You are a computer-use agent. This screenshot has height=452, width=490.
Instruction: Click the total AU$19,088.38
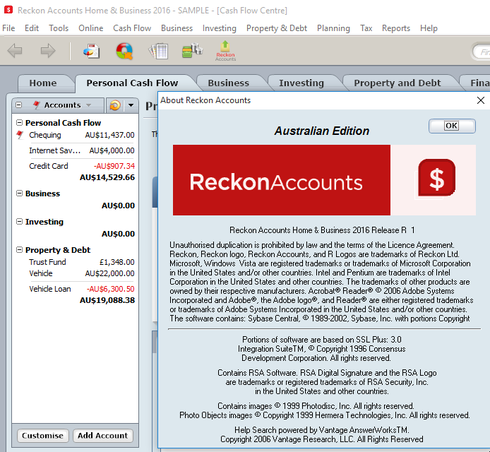pos(107,300)
